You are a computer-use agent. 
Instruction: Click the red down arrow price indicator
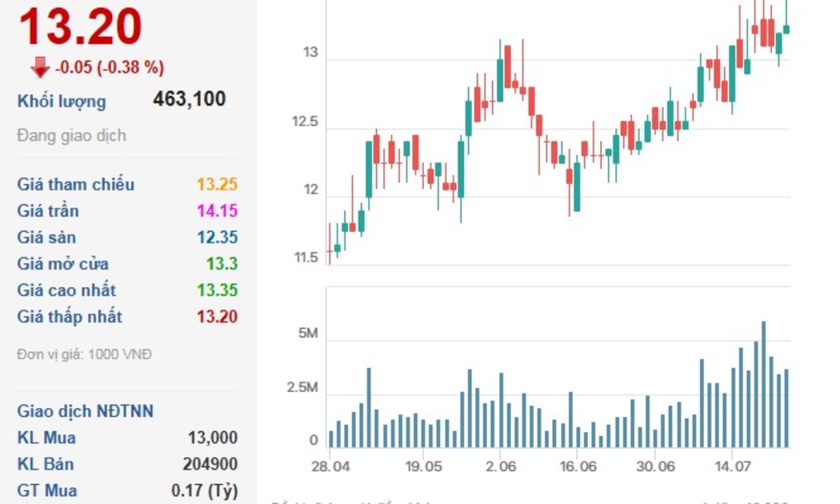click(x=40, y=68)
